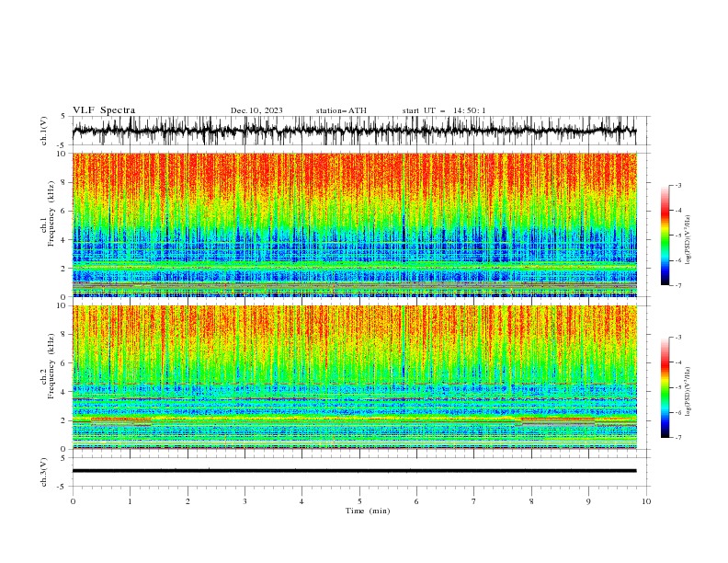Click the red 2 kHz band in ch.2 near minute 1
This screenshot has width=728, height=563.
tap(121, 419)
